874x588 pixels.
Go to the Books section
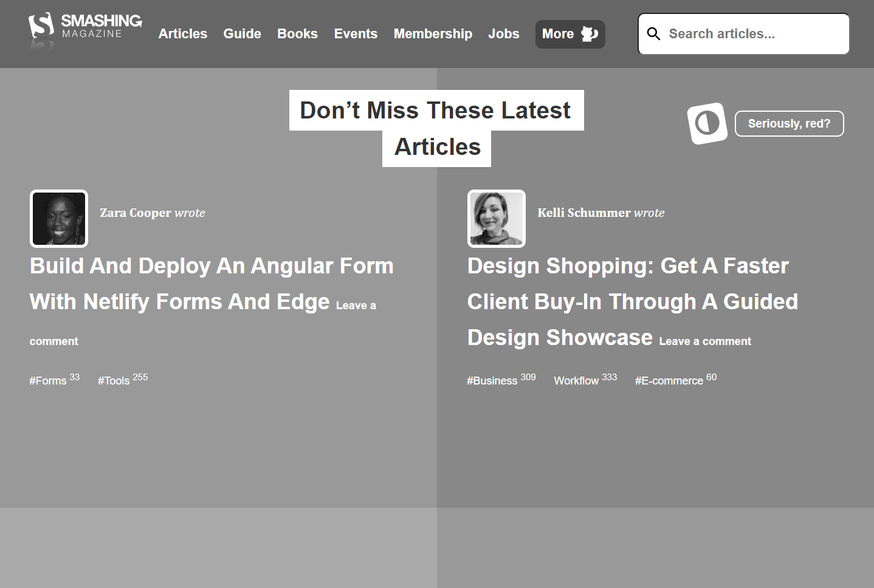tap(297, 34)
